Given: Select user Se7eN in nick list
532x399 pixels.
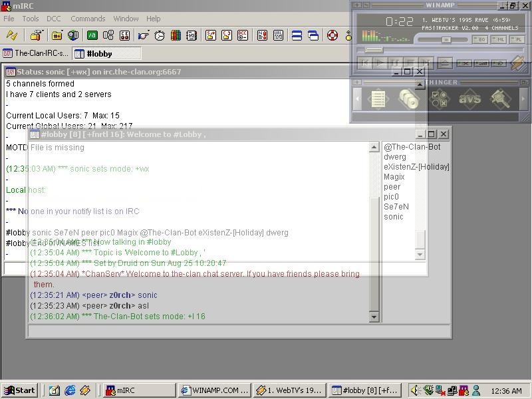Looking at the screenshot, I should coord(396,207).
